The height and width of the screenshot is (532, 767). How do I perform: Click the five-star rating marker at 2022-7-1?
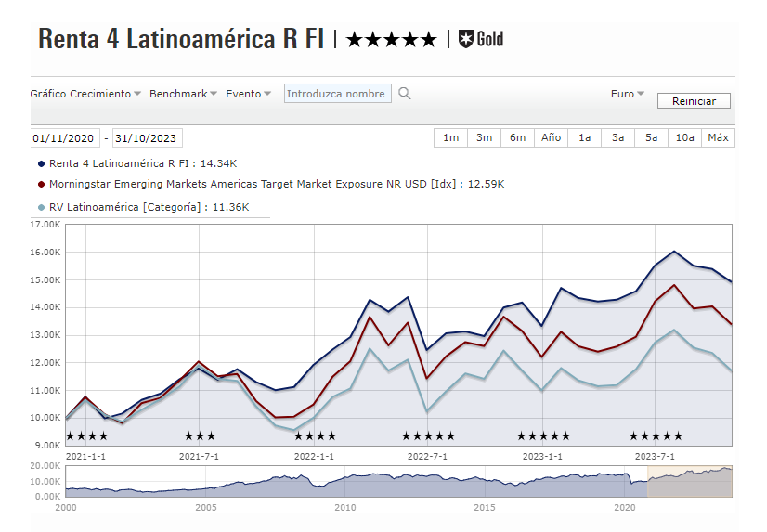(428, 436)
